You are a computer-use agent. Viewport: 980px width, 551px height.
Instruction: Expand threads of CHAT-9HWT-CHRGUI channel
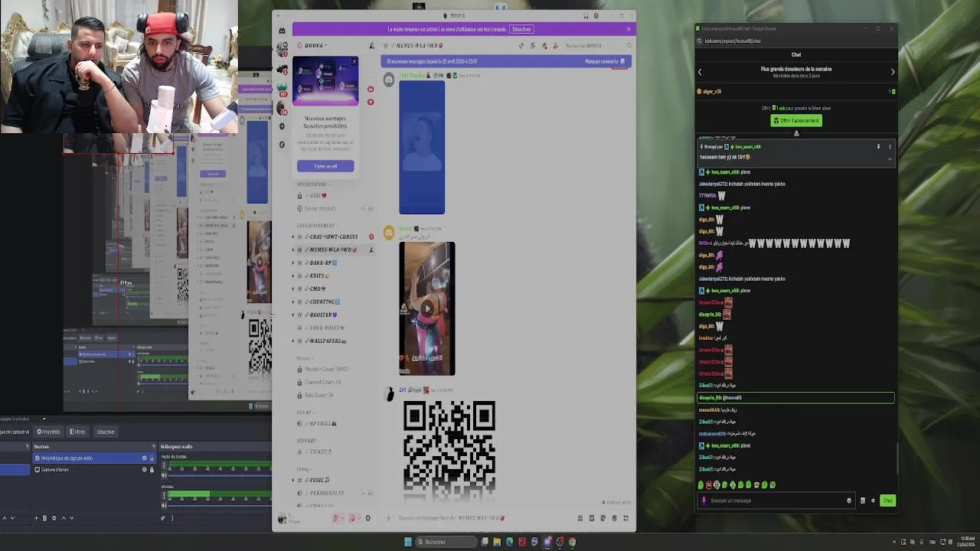293,236
